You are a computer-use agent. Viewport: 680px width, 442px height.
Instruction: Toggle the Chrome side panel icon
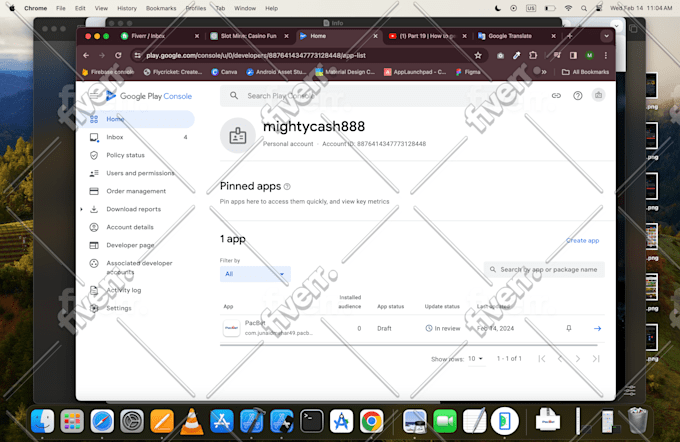(573, 56)
